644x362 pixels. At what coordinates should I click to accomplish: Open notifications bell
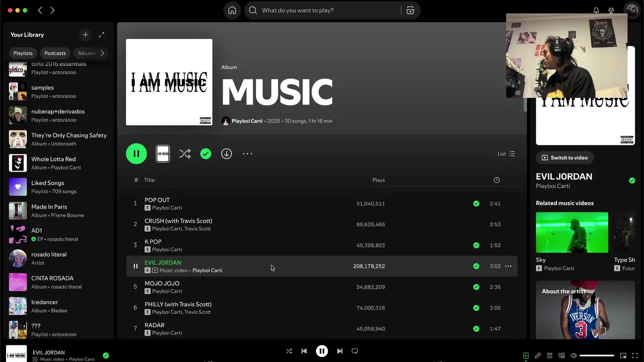click(596, 11)
